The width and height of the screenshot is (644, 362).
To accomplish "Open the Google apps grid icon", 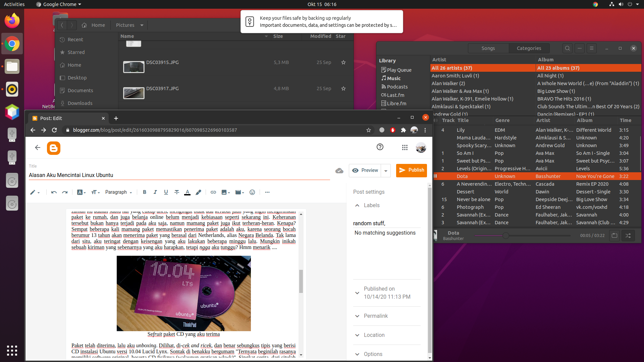I will point(405,147).
